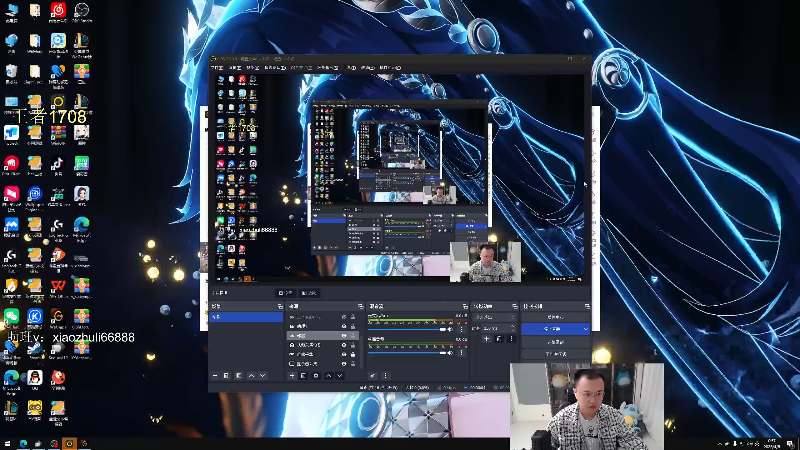Open second audio channel three-dot options
Screen dimensions: 800x450
[462, 353]
